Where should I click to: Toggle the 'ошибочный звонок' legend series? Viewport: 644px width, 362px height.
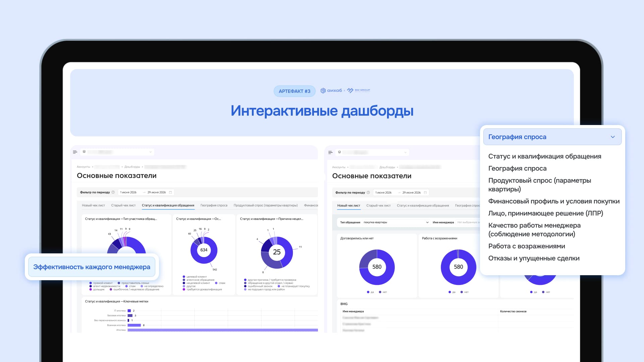(x=258, y=286)
